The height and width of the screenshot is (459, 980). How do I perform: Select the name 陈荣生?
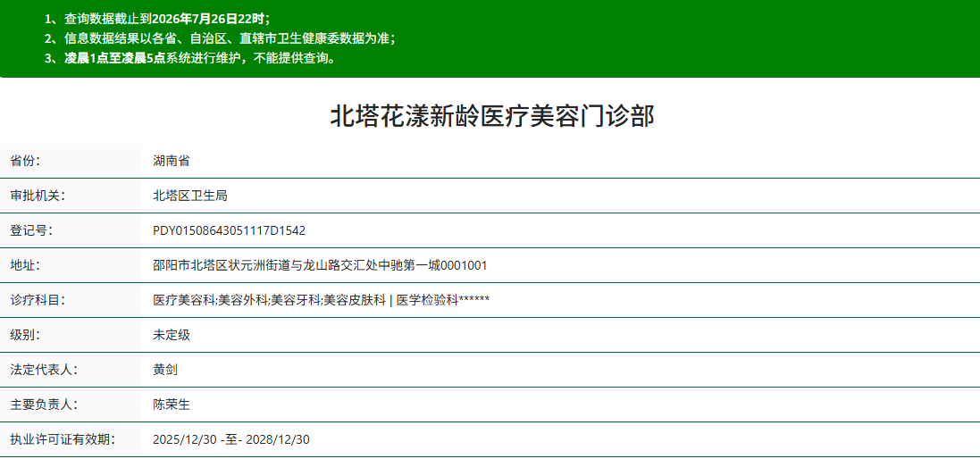(172, 405)
